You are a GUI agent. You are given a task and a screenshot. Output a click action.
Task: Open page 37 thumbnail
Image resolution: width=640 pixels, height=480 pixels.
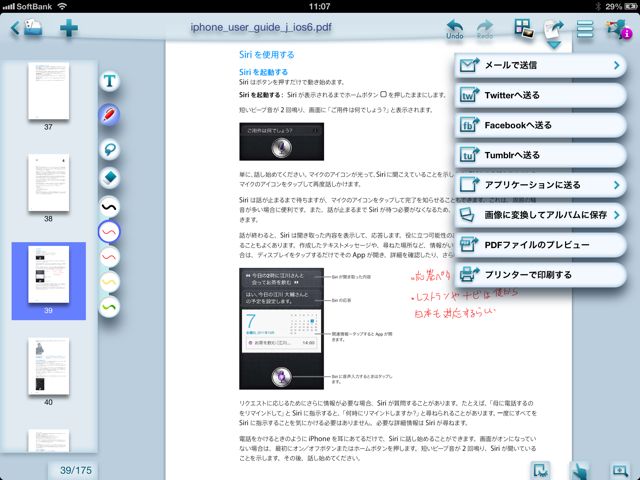pyautogui.click(x=49, y=91)
